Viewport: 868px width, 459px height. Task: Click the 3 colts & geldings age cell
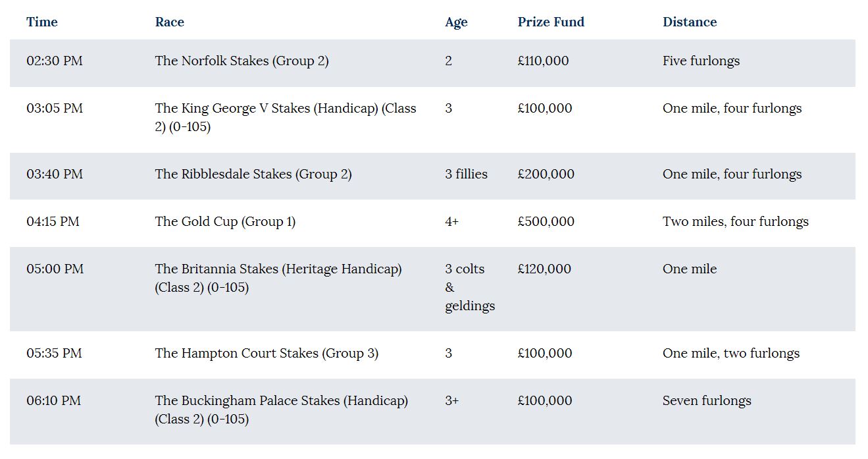point(469,287)
